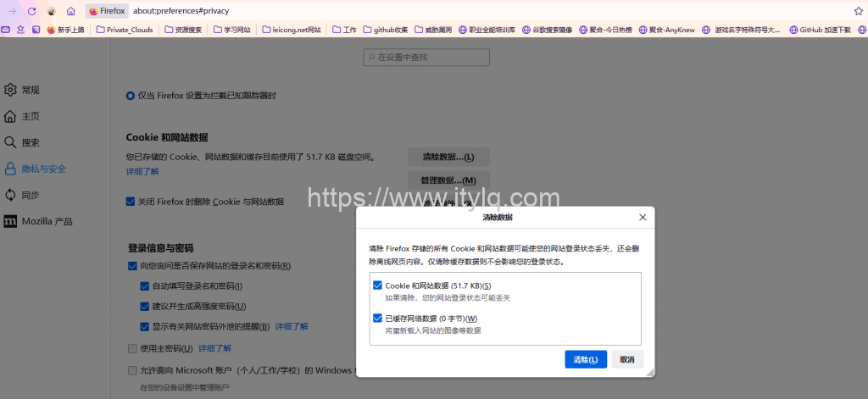Click the forward navigation arrow
The width and height of the screenshot is (868, 399).
tap(12, 11)
